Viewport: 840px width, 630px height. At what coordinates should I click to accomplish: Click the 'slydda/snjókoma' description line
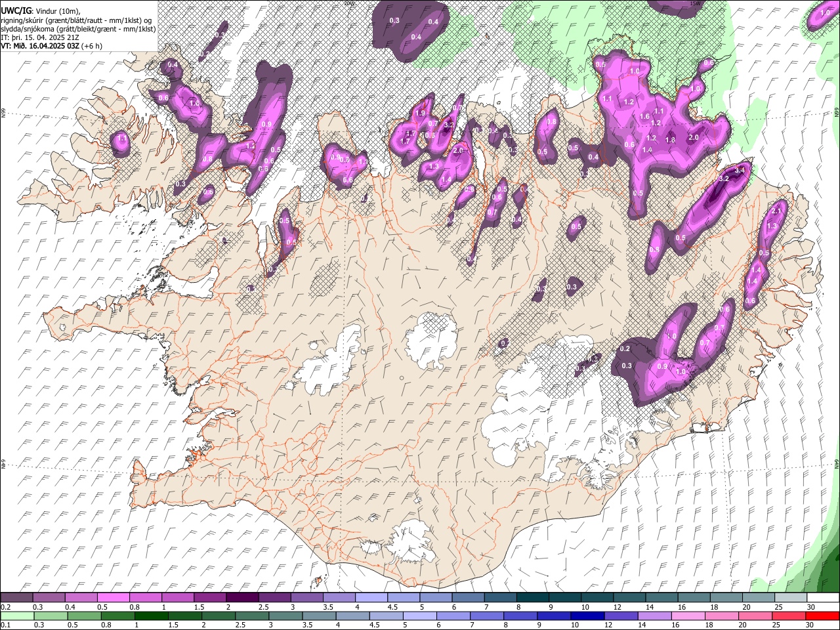78,29
